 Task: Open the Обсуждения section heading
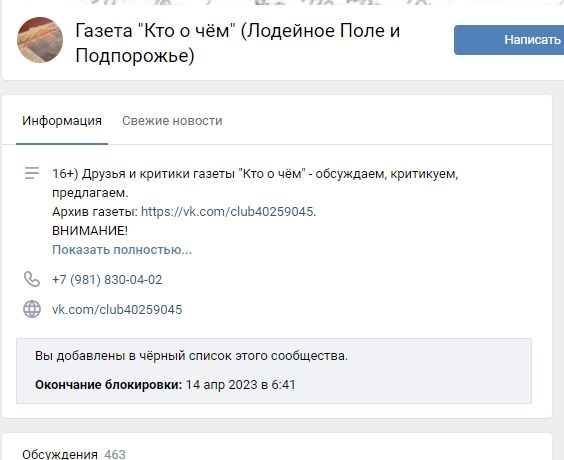pos(60,454)
